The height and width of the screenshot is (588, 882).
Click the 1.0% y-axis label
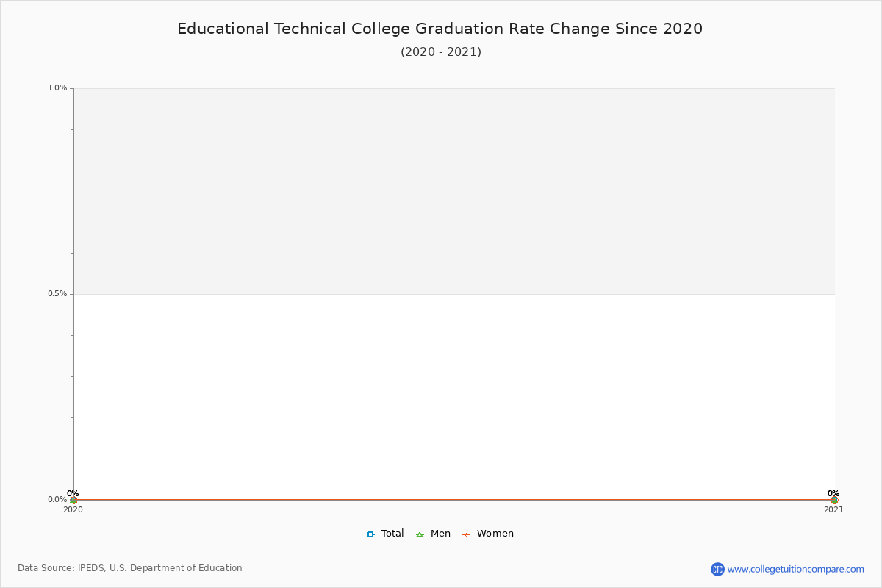(57, 88)
